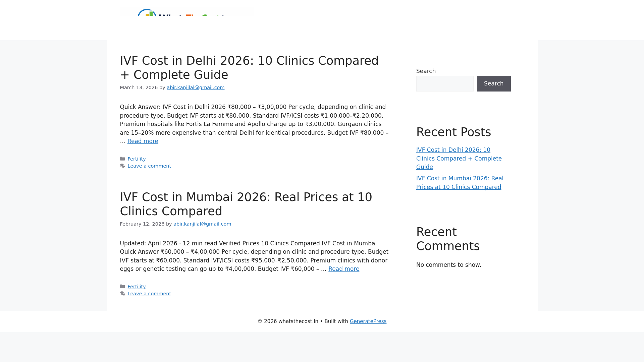Screen dimensions: 644x362
Task: Select the 'March 13, 2026' post date
Action: tap(139, 87)
